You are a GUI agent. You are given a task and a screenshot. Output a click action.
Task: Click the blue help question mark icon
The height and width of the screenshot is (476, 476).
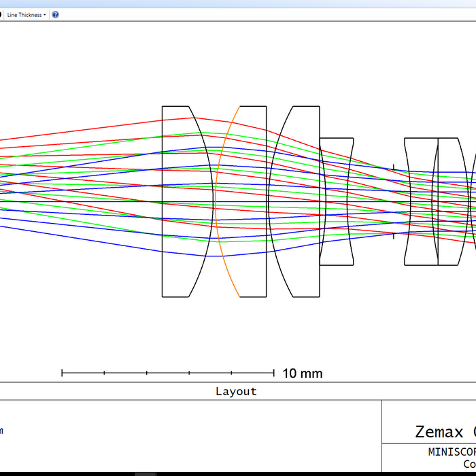point(55,15)
